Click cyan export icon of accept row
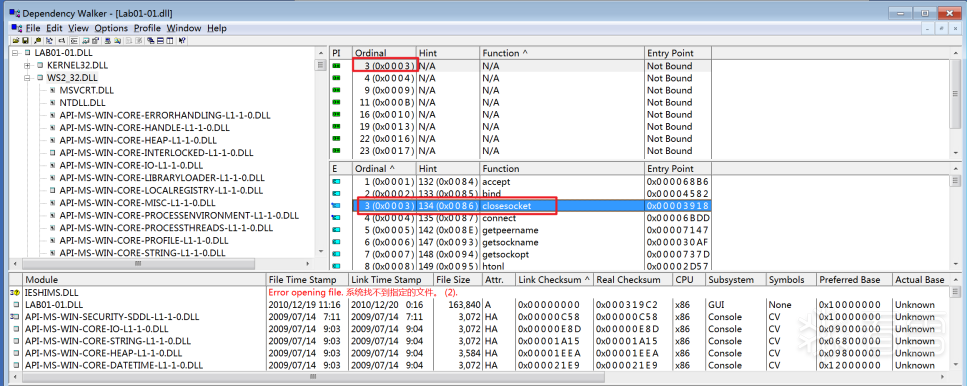 336,182
